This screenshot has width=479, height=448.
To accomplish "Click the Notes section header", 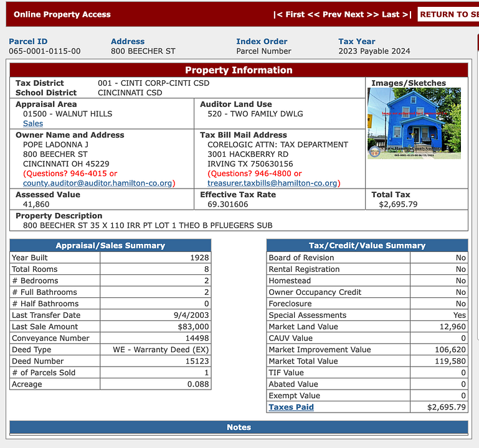I will coord(239,427).
